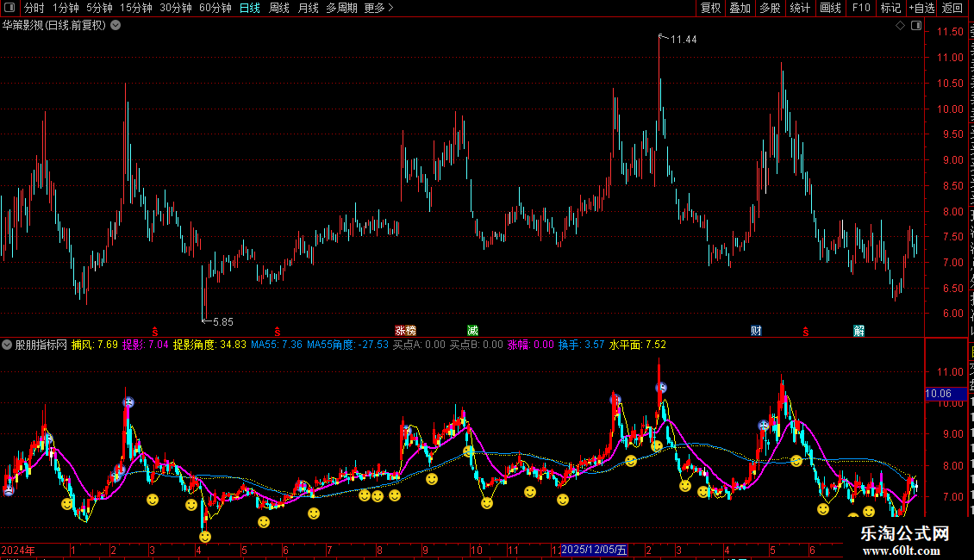
Task: Click the red S marker below March 2024
Action: 154,333
